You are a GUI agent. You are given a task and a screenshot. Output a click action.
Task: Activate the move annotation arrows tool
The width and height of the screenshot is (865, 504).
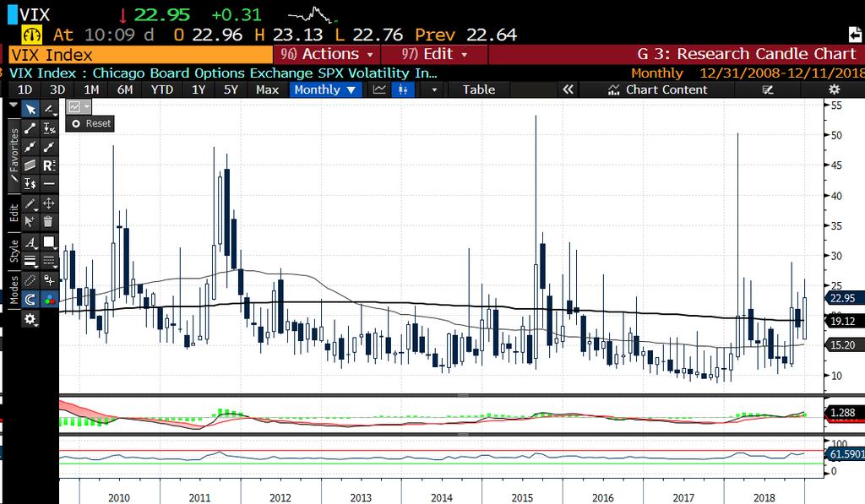coord(49,204)
